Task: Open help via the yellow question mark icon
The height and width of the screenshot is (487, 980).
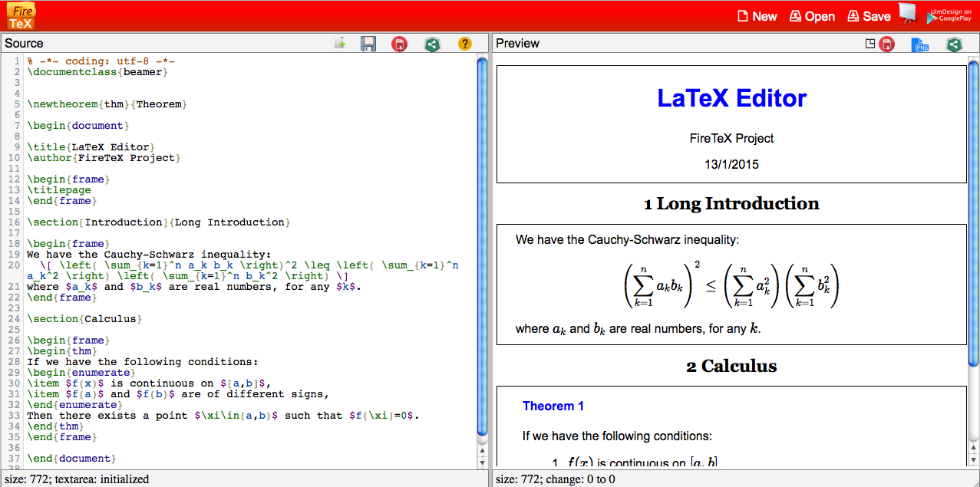Action: coord(464,44)
